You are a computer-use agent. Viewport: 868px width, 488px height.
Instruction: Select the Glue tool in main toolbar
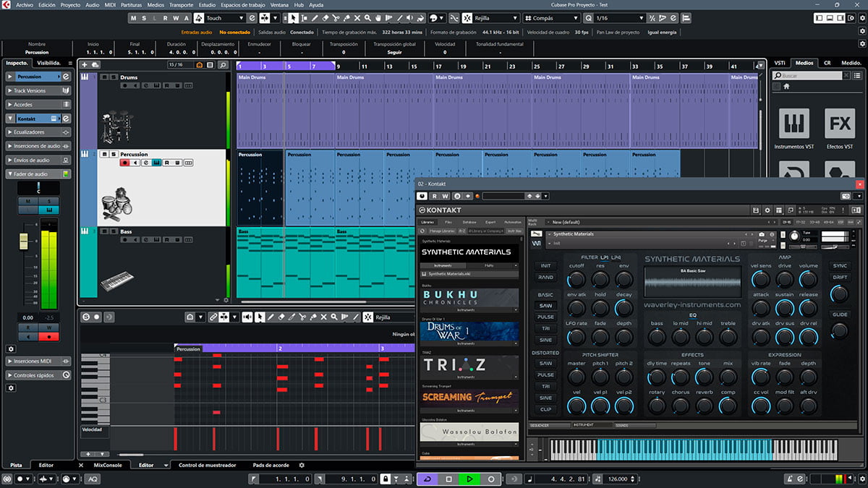pyautogui.click(x=347, y=18)
